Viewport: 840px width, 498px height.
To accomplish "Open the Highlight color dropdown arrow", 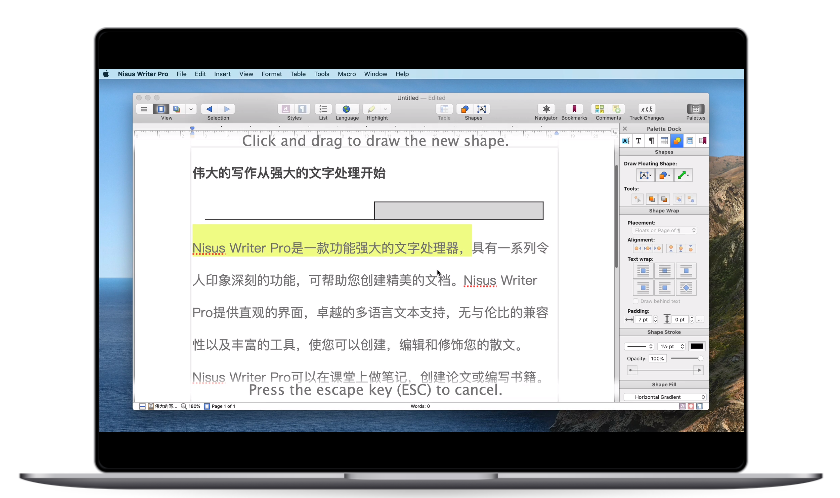I will pyautogui.click(x=385, y=109).
